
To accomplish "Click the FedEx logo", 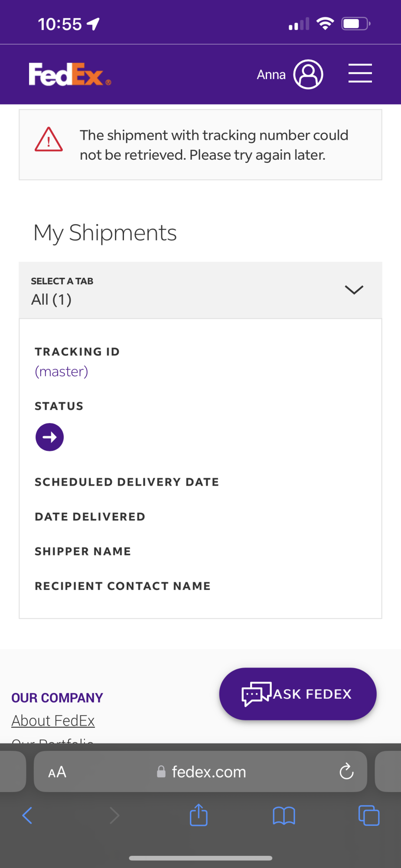I will pos(69,75).
